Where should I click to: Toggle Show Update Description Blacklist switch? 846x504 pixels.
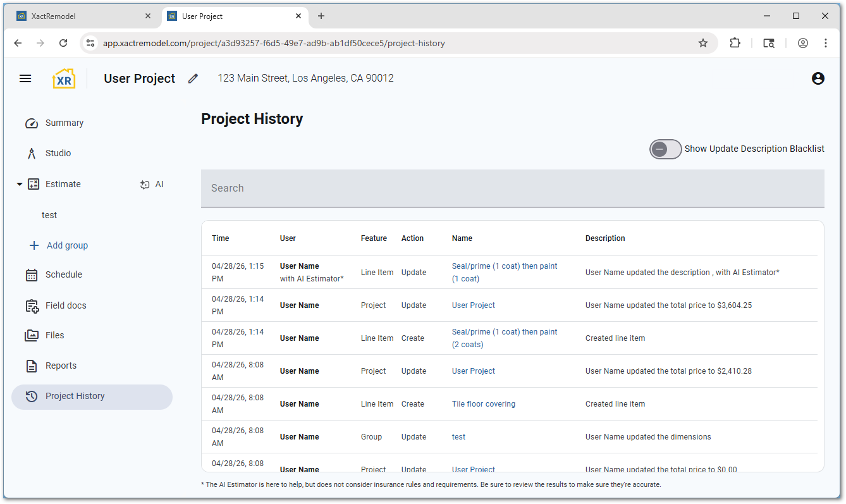pos(666,149)
